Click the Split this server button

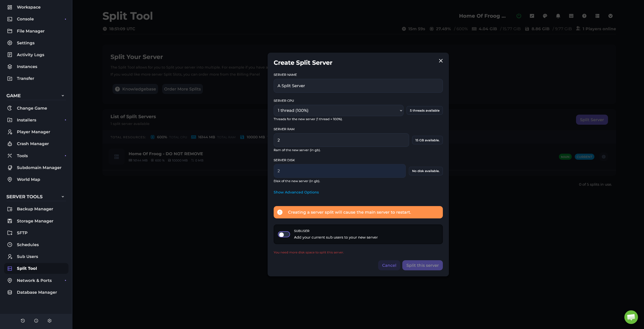tap(422, 265)
